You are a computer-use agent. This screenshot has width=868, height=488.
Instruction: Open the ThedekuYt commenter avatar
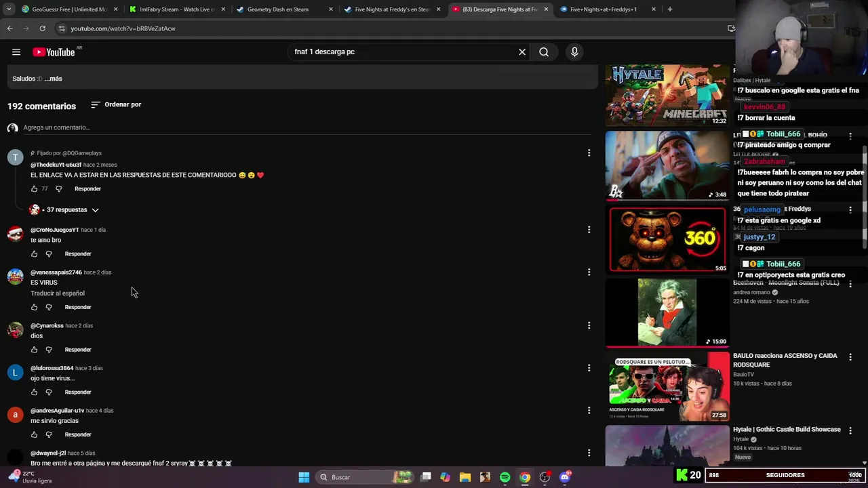coord(15,158)
